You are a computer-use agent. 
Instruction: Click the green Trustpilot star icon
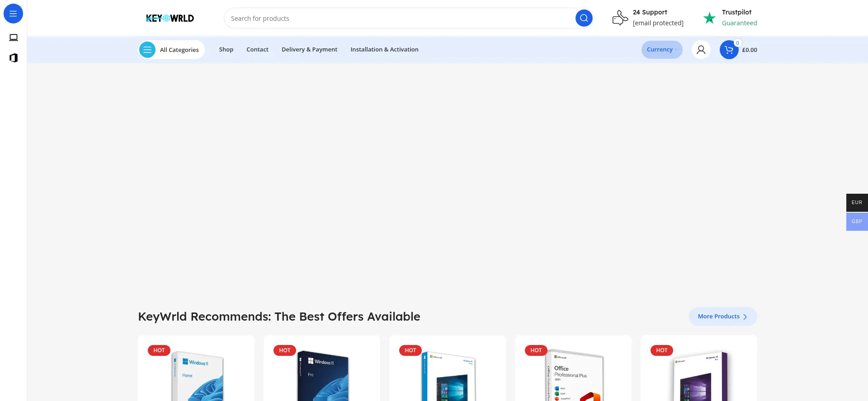click(x=709, y=18)
